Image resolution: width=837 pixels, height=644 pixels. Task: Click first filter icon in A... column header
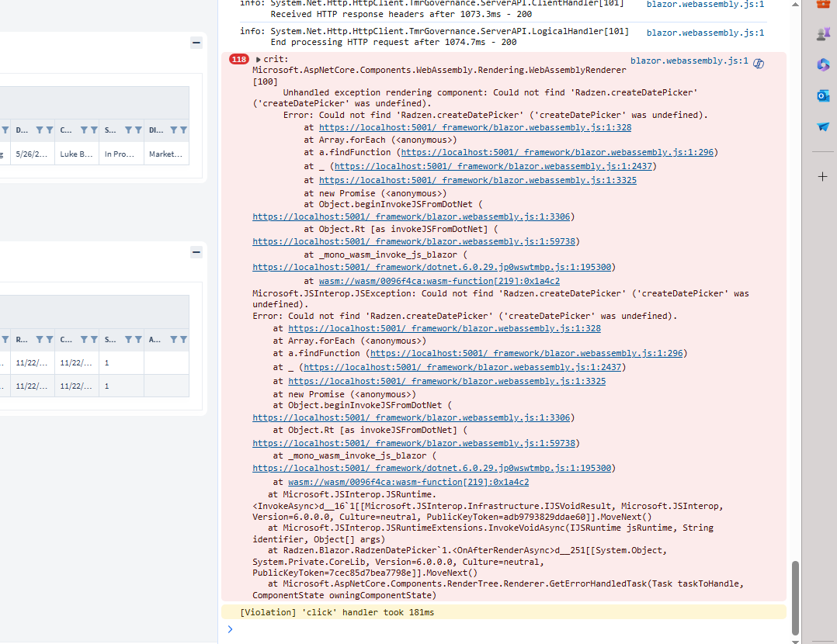click(173, 340)
